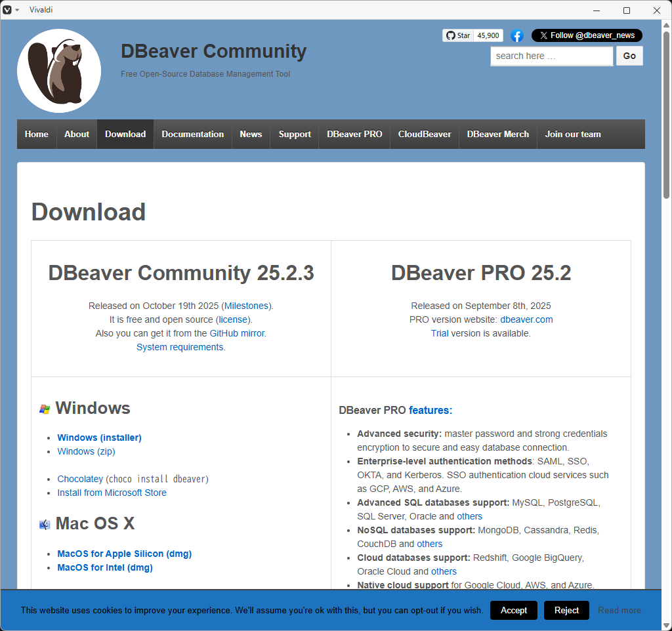The image size is (672, 631).
Task: Open the Chocolatey link
Action: [80, 479]
